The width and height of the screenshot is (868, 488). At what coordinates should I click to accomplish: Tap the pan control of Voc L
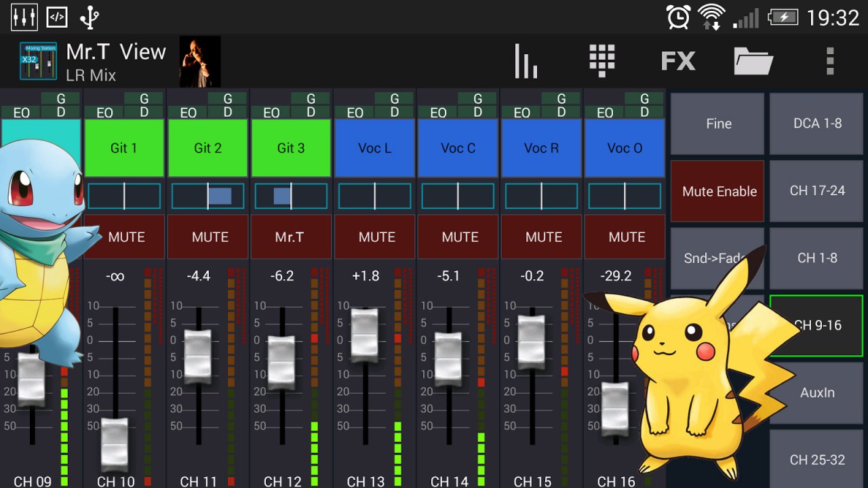point(374,196)
